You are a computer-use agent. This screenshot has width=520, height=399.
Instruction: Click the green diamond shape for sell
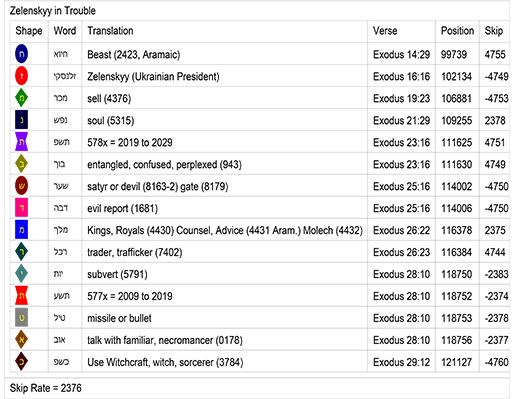click(21, 98)
